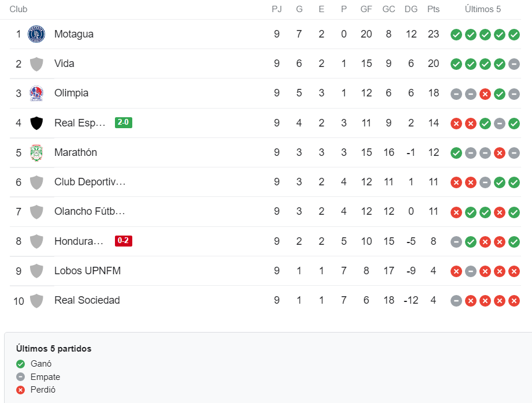The height and width of the screenshot is (403, 532).
Task: Click Vida's gray shield icon
Action: click(36, 64)
